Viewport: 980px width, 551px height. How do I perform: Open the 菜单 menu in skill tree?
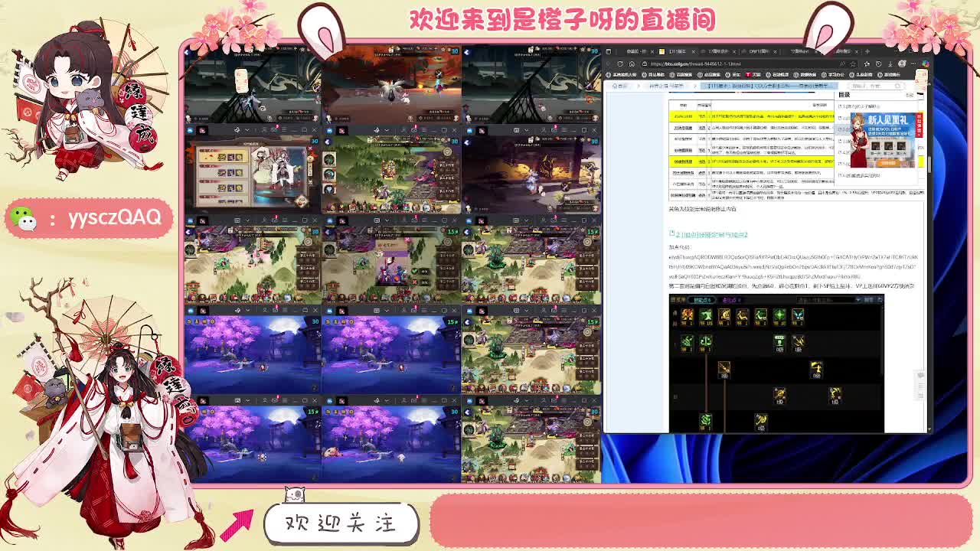pyautogui.click(x=678, y=300)
